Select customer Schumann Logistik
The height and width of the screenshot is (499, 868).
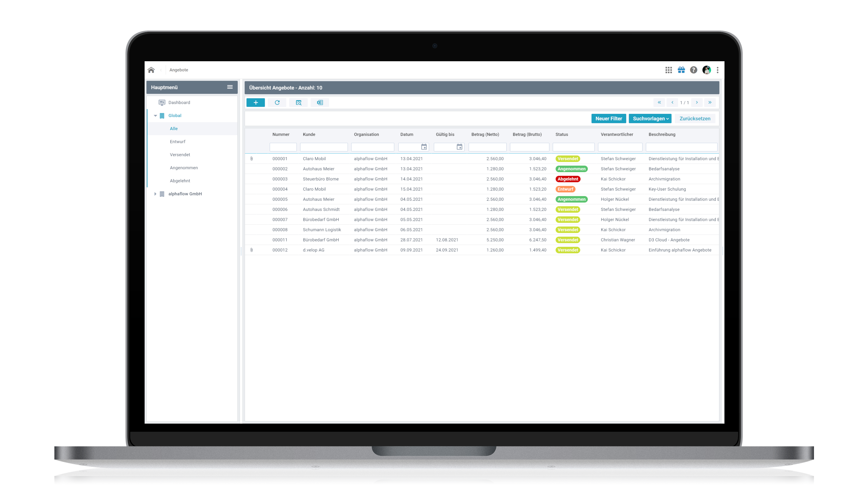[322, 230]
